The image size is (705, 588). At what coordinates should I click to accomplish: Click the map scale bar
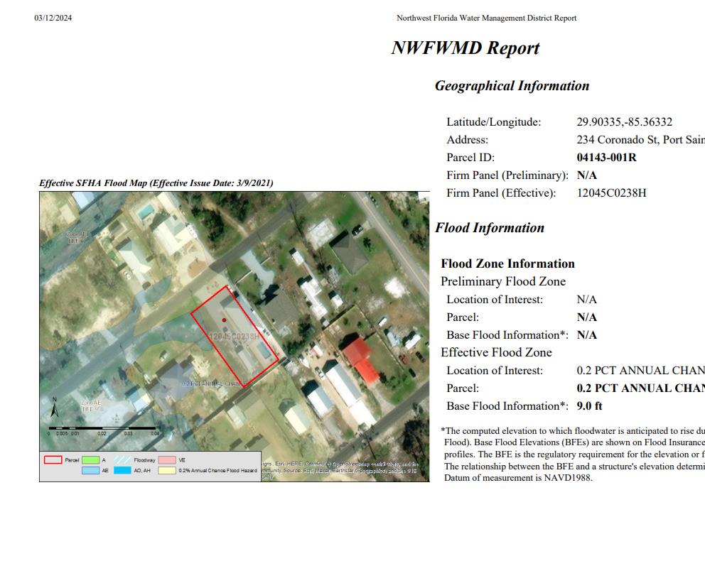tap(102, 428)
